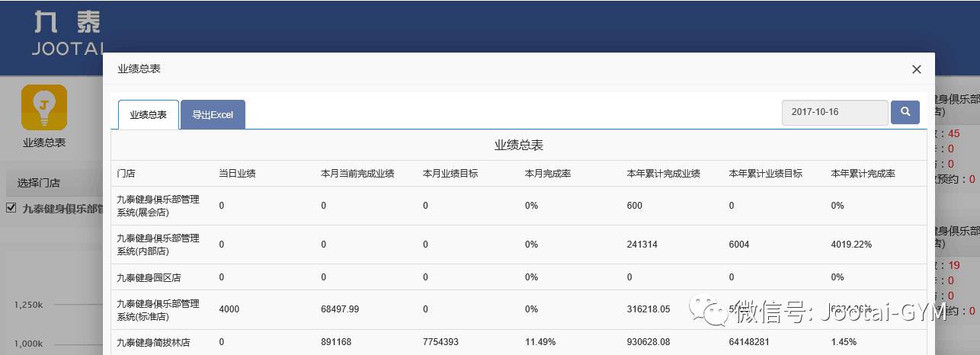This screenshot has height=355, width=980.
Task: Click the 4019.22% completion rate cell
Action: pyautogui.click(x=852, y=245)
